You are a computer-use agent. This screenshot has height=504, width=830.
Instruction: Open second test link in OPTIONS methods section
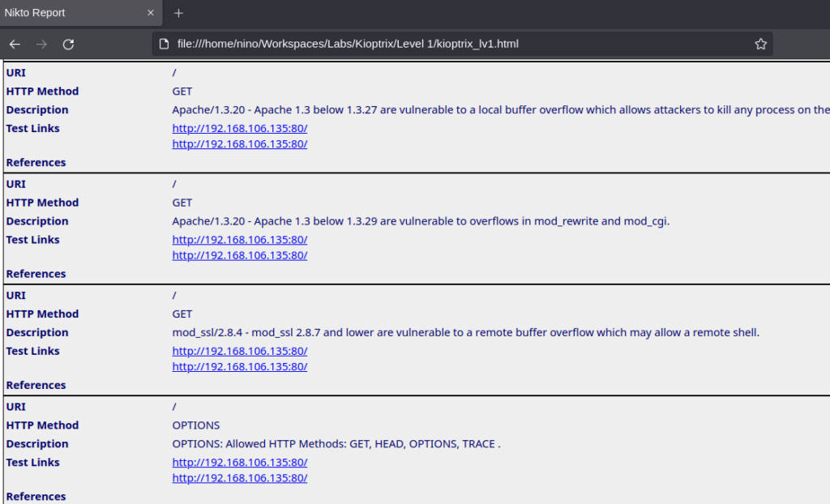239,477
